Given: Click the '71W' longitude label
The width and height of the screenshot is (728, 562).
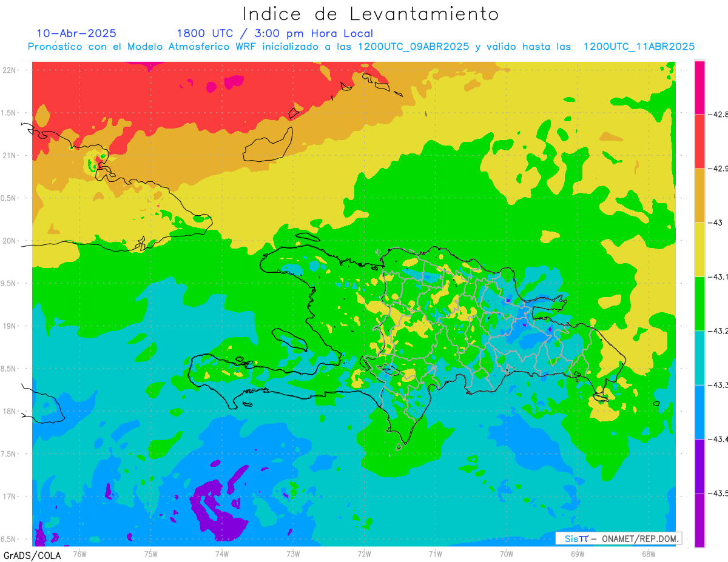Looking at the screenshot, I should (x=435, y=554).
